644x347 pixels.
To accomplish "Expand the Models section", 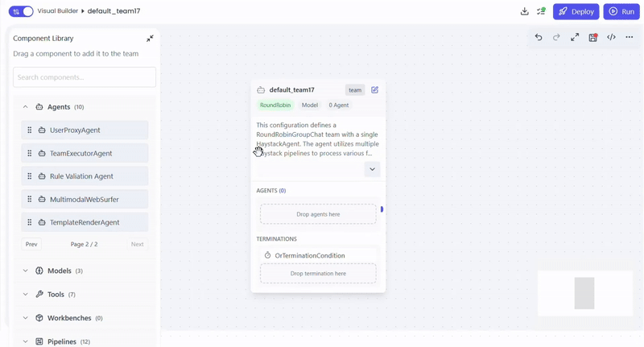I will point(26,271).
